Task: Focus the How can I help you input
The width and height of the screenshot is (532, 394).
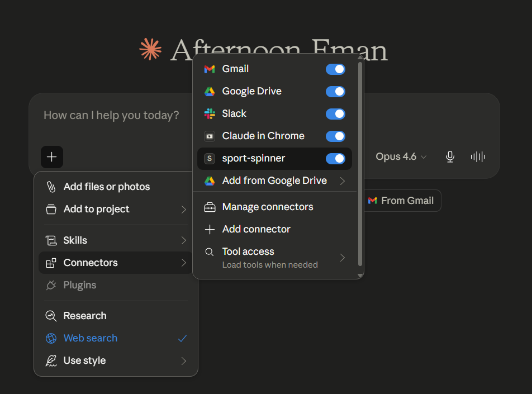Action: 111,115
